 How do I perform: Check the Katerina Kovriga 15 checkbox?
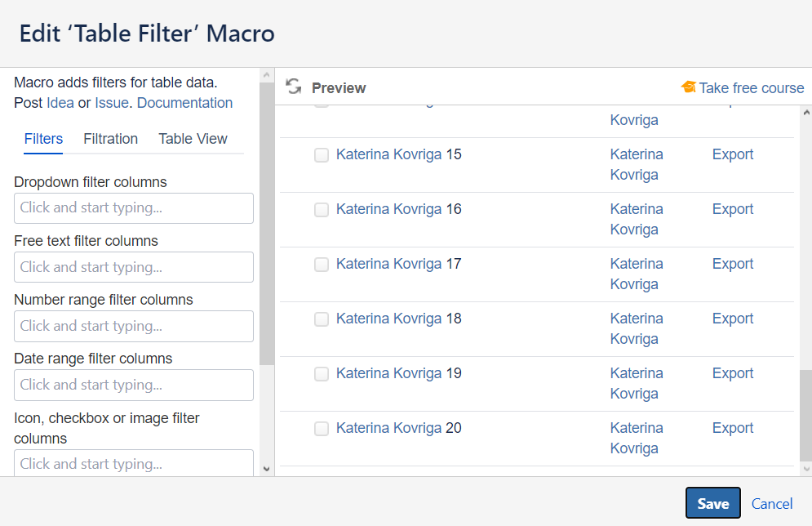coord(322,155)
